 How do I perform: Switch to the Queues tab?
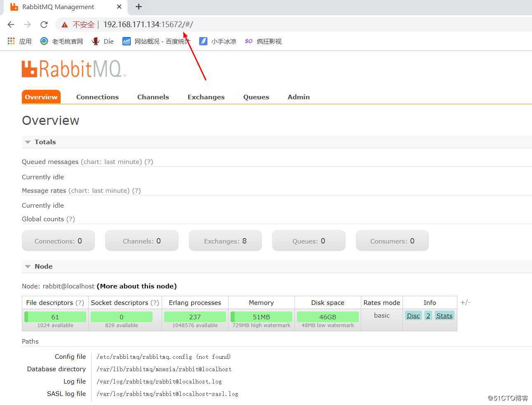click(x=256, y=97)
